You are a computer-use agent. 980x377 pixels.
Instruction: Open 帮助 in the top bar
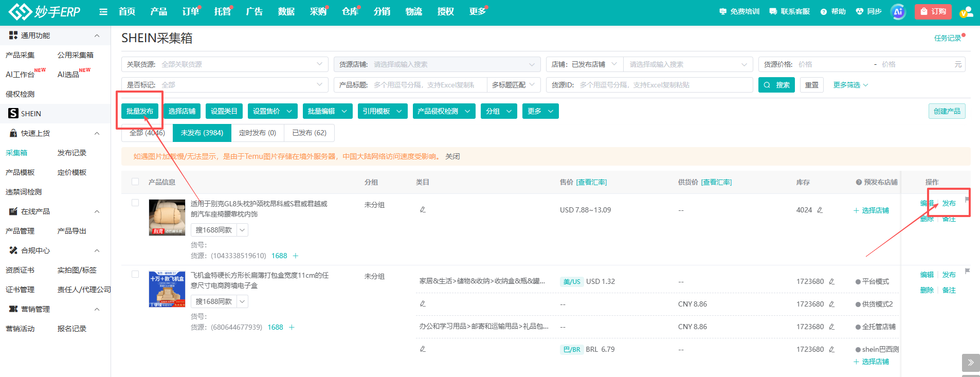pos(833,11)
